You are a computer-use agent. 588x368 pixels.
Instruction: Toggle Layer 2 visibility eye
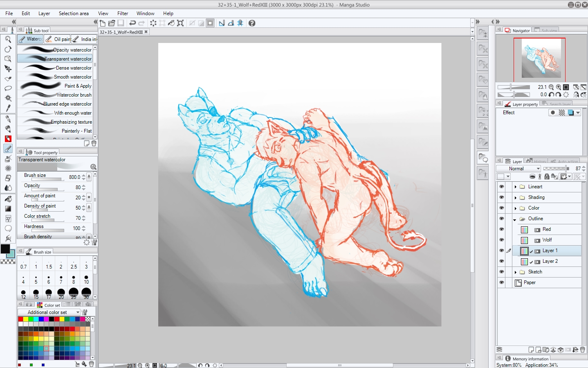pyautogui.click(x=502, y=261)
